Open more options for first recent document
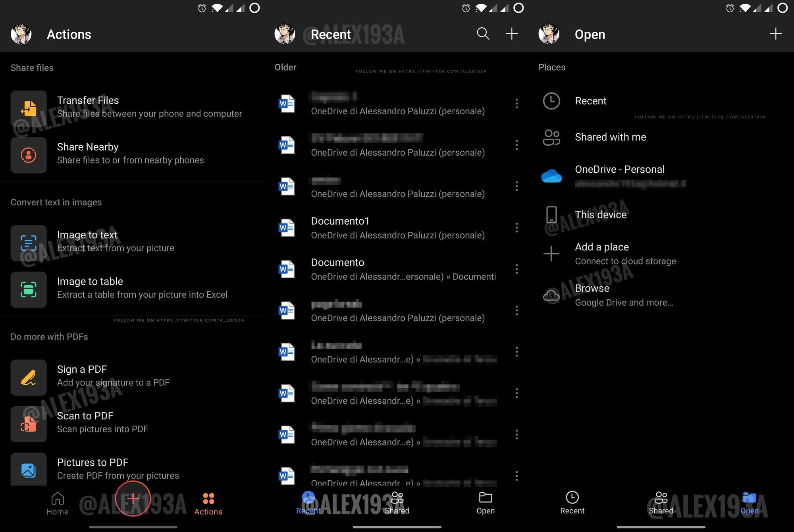 pyautogui.click(x=516, y=104)
